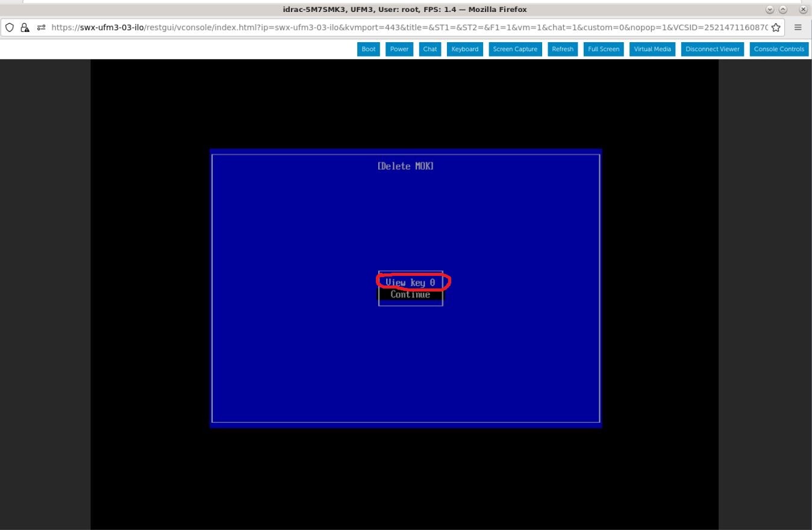The width and height of the screenshot is (812, 530).
Task: Open Console Controls options
Action: [779, 49]
